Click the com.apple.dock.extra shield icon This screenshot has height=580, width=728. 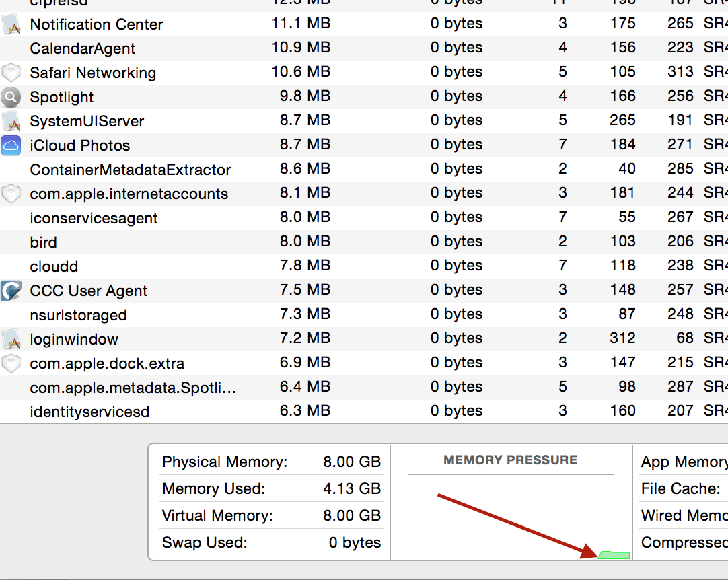coord(11,363)
